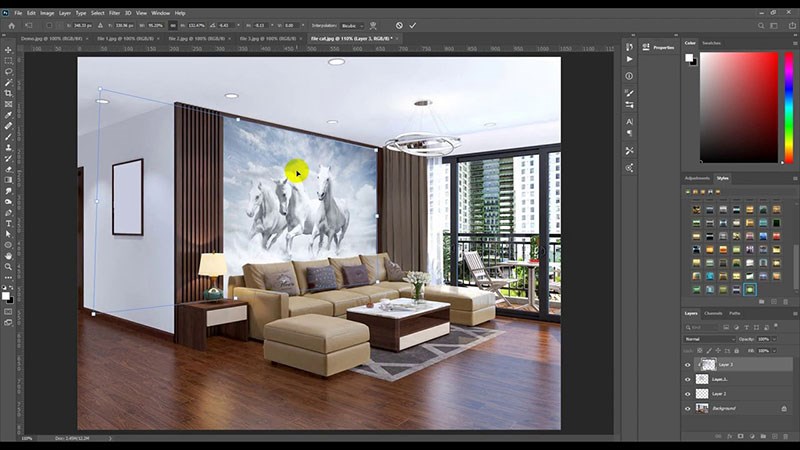The width and height of the screenshot is (800, 450).
Task: Toggle the maintain aspect ratio link
Action: tap(172, 26)
